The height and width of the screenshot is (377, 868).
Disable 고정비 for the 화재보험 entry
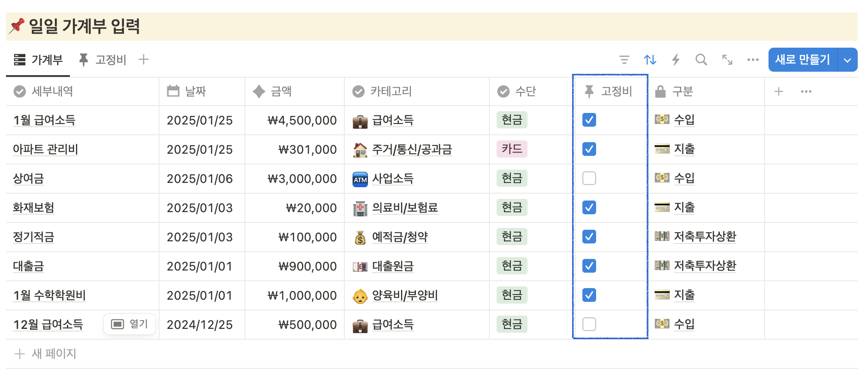pos(588,207)
